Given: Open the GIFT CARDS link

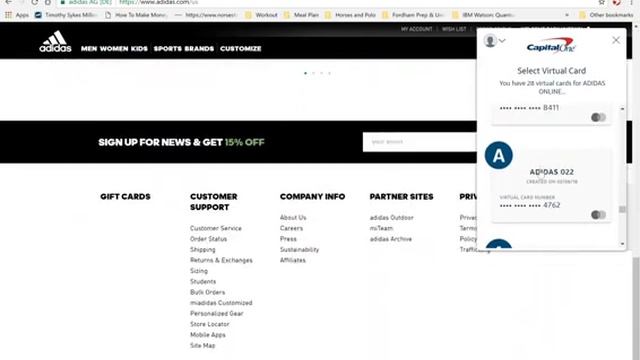Looking at the screenshot, I should pos(125,196).
